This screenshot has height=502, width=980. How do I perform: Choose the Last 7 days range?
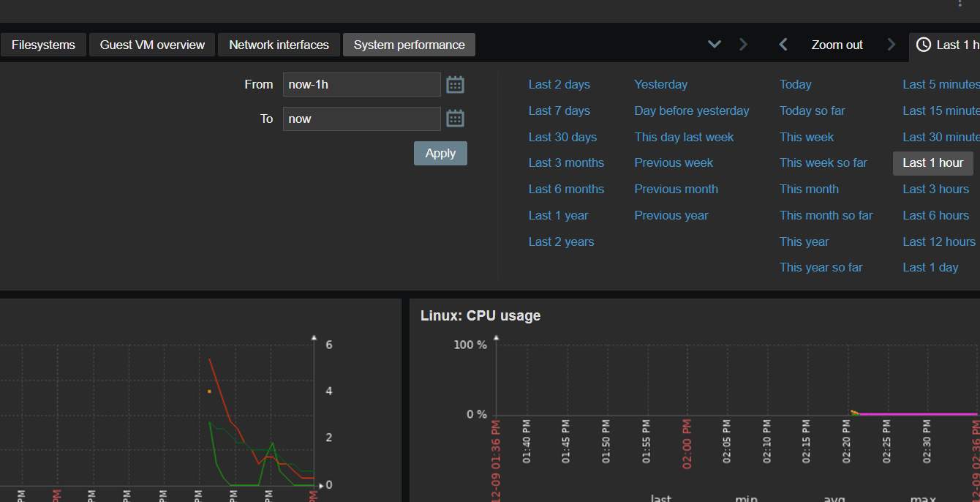point(559,110)
